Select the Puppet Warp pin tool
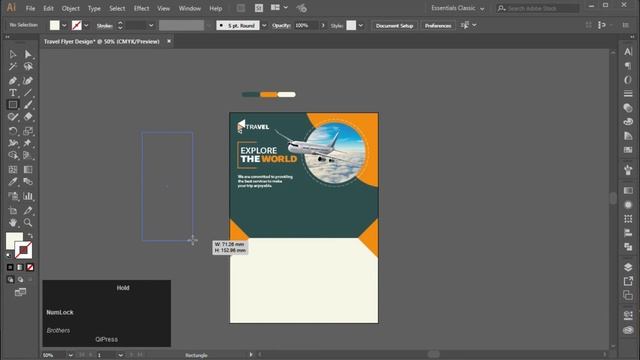Image resolution: width=640 pixels, height=360 pixels. [28, 143]
